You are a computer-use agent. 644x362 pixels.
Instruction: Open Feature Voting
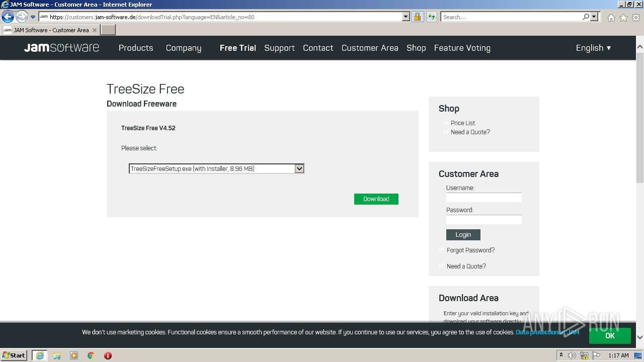click(x=462, y=48)
